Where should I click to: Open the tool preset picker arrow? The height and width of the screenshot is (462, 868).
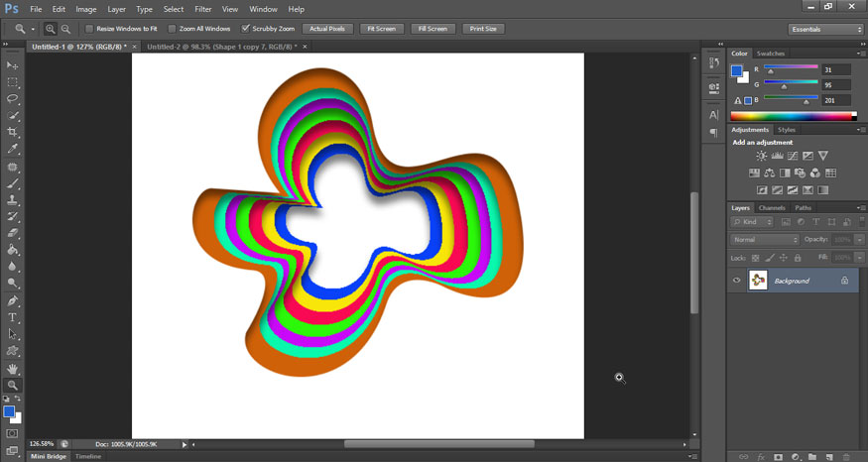[33, 29]
